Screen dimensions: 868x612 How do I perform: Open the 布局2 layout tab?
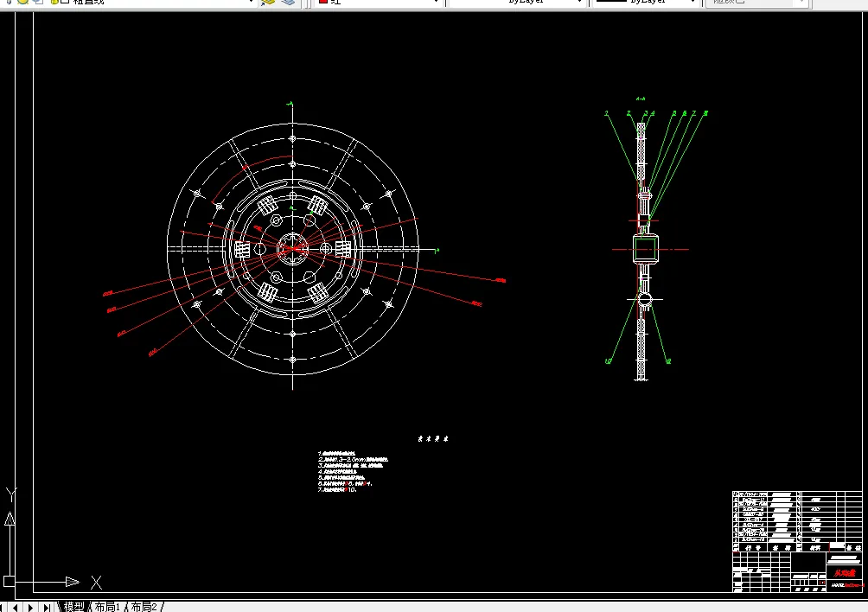pyautogui.click(x=144, y=607)
